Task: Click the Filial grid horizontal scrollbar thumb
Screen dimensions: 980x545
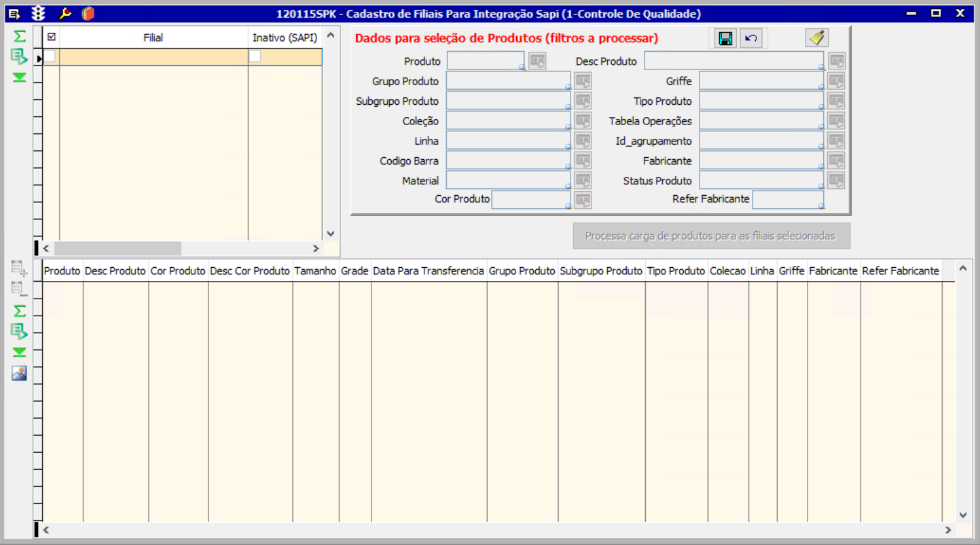Action: point(118,248)
